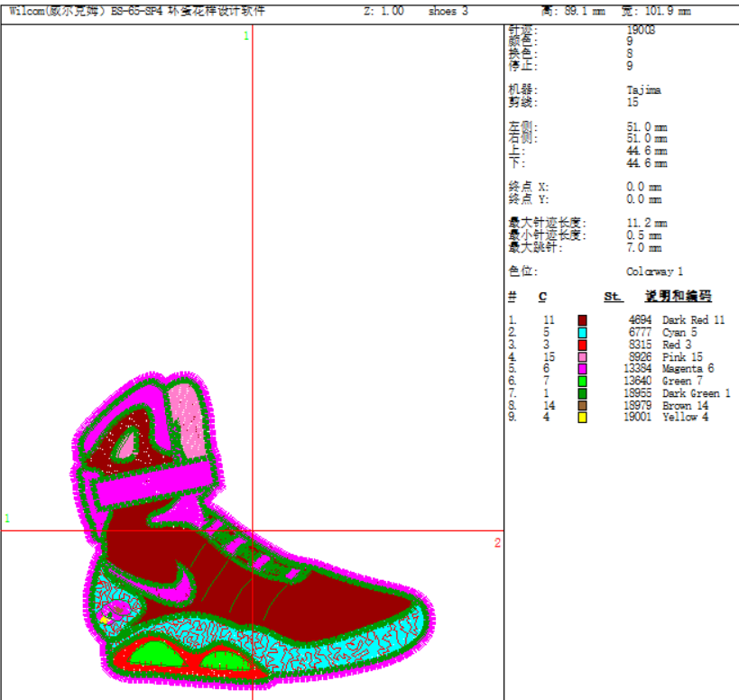Click the Brown 14 color swatch
The image size is (739, 700).
tap(583, 406)
